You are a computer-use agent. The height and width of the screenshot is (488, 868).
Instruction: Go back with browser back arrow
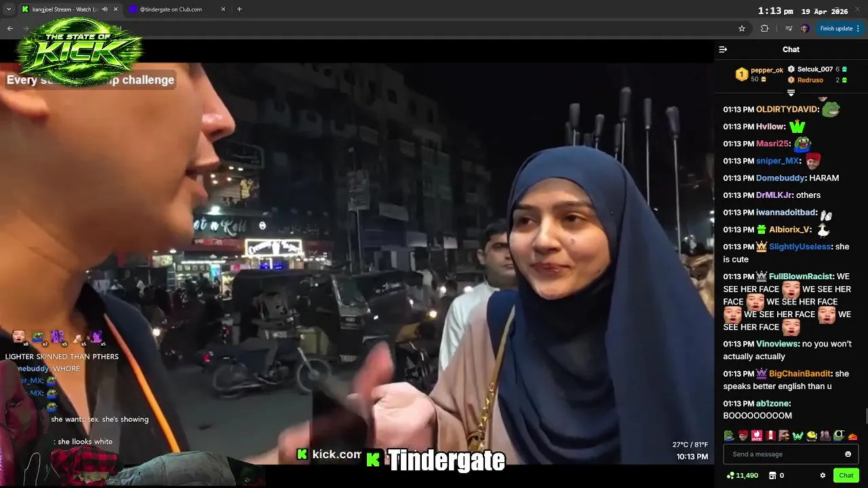tap(10, 28)
